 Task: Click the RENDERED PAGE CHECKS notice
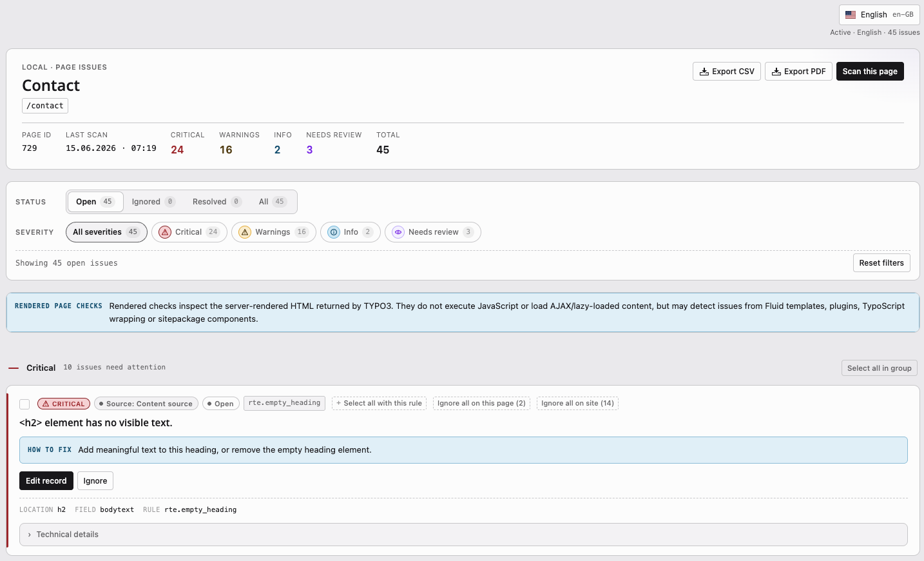click(463, 313)
